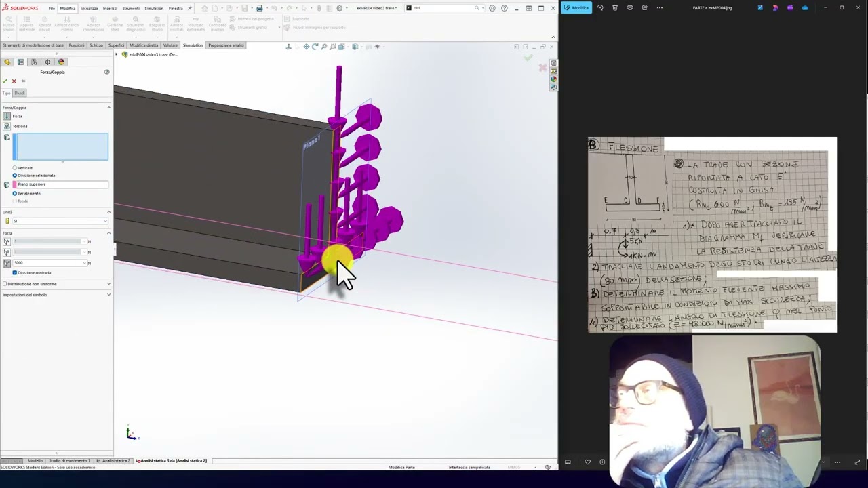Switch to Analisi statica 2 bottom tab

[113, 461]
